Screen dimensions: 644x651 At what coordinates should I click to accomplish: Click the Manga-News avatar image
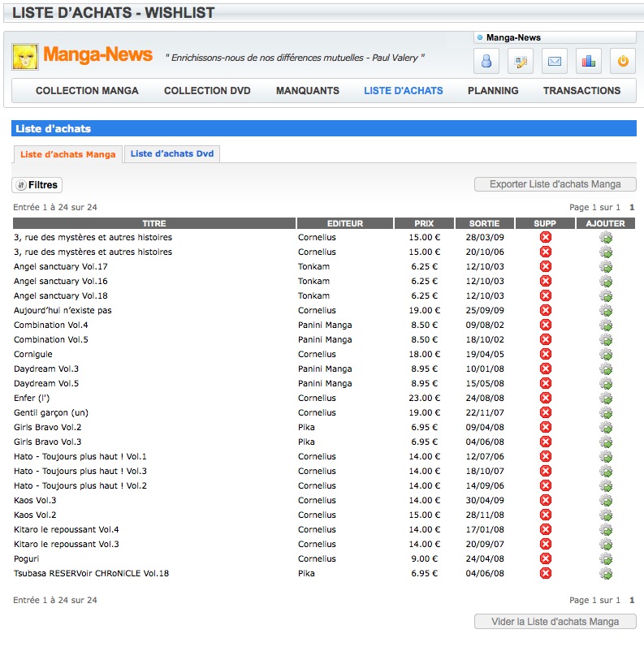coord(25,57)
